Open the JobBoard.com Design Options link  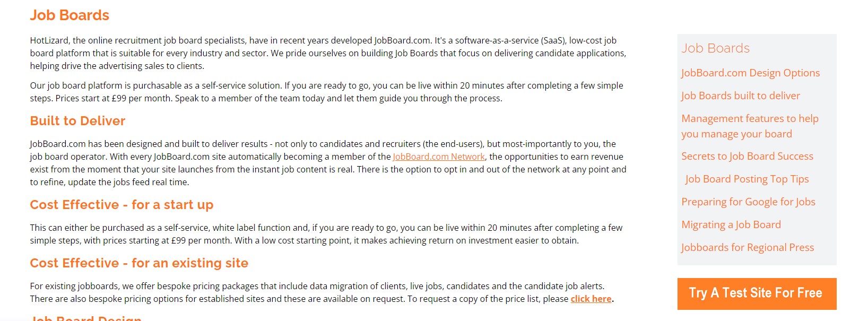(750, 73)
